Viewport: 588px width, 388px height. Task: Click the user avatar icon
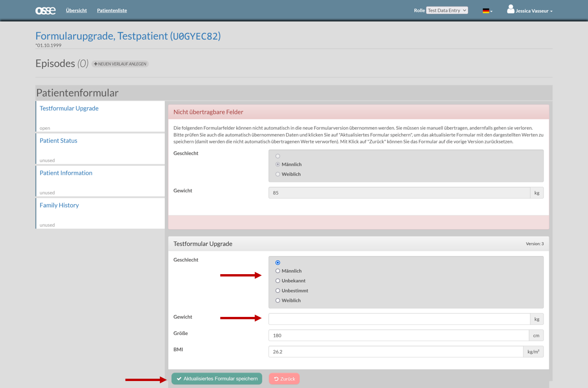(x=510, y=9)
